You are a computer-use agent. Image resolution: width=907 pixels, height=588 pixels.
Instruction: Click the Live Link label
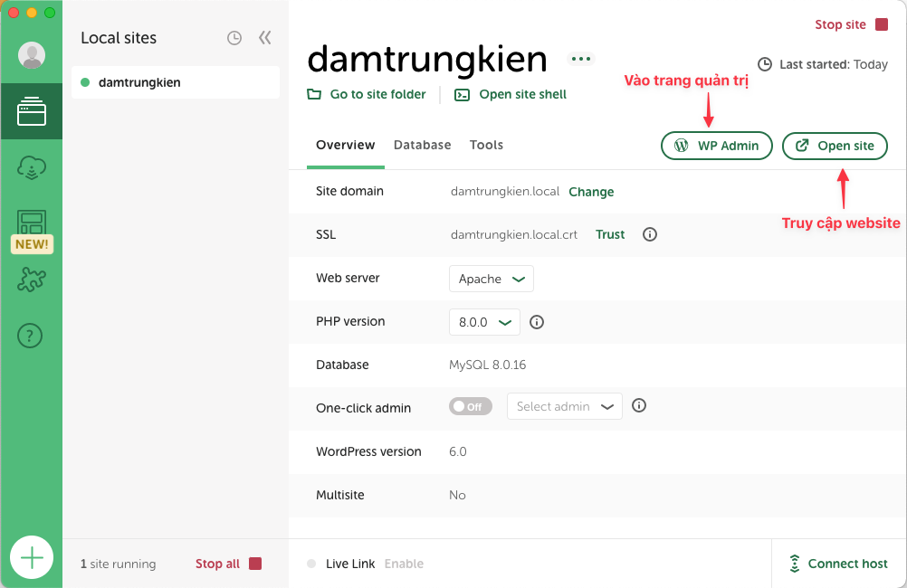pos(350,564)
